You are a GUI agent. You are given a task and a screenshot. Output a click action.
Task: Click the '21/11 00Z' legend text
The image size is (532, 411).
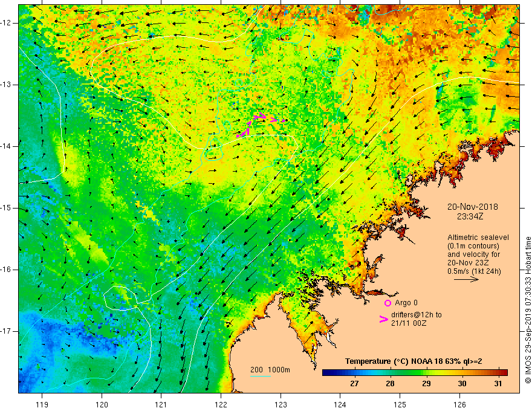[409, 323]
